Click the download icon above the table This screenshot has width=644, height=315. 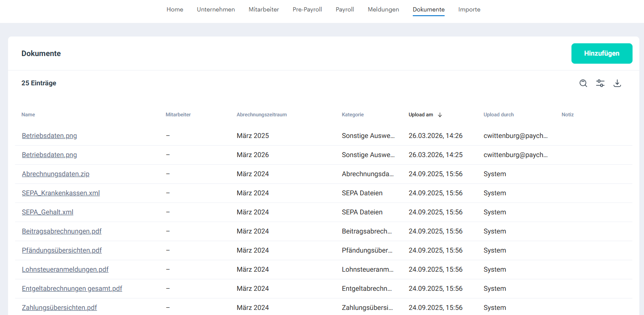point(617,83)
